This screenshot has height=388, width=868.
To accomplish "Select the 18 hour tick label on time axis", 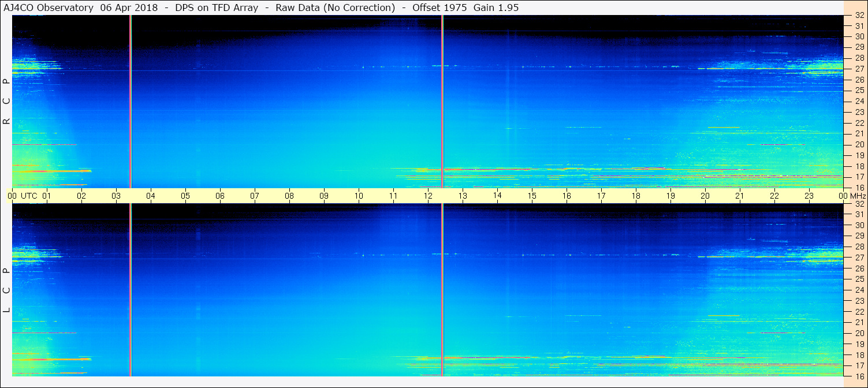I will pos(636,196).
